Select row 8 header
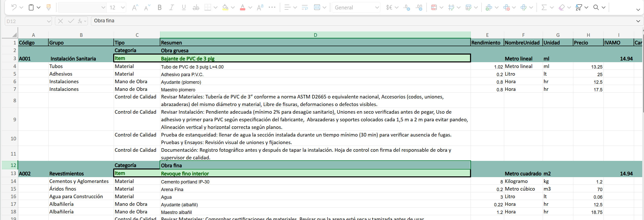This screenshot has height=220, width=644. click(x=10, y=100)
